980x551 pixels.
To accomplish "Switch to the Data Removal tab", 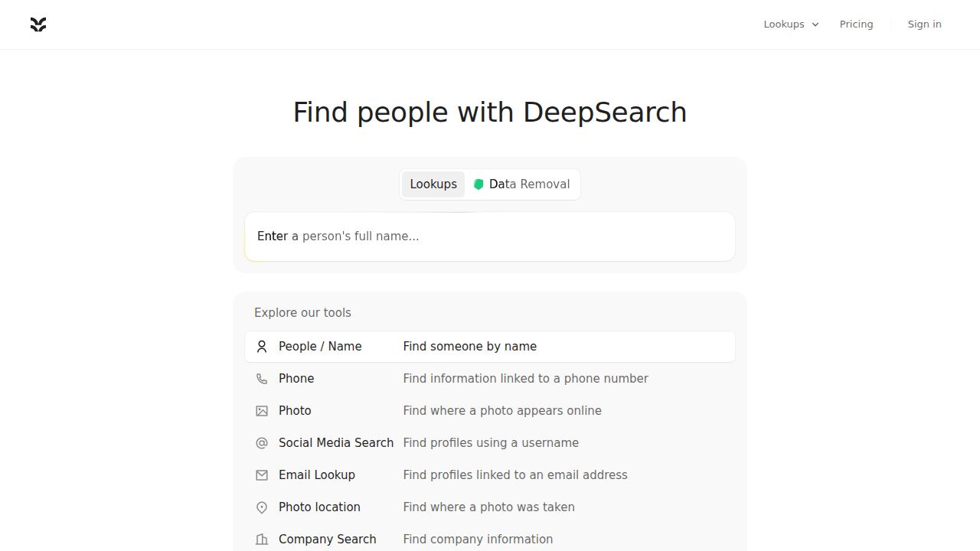I will (521, 184).
